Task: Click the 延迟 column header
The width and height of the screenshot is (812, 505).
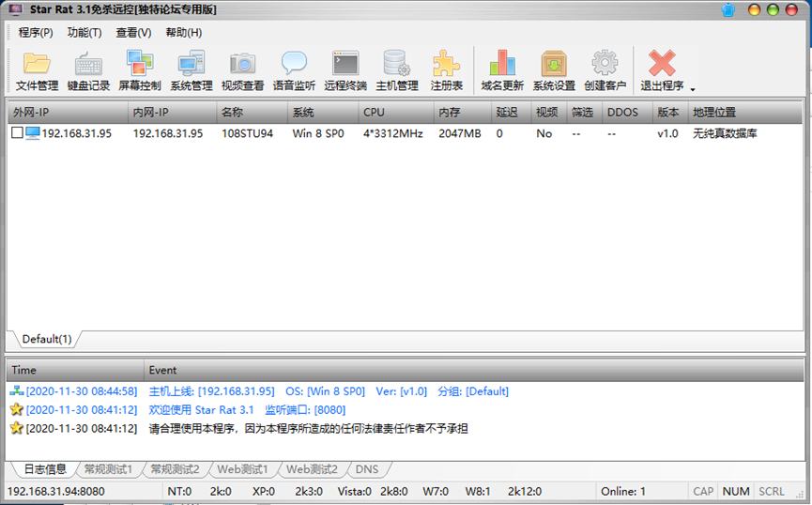Action: 511,113
